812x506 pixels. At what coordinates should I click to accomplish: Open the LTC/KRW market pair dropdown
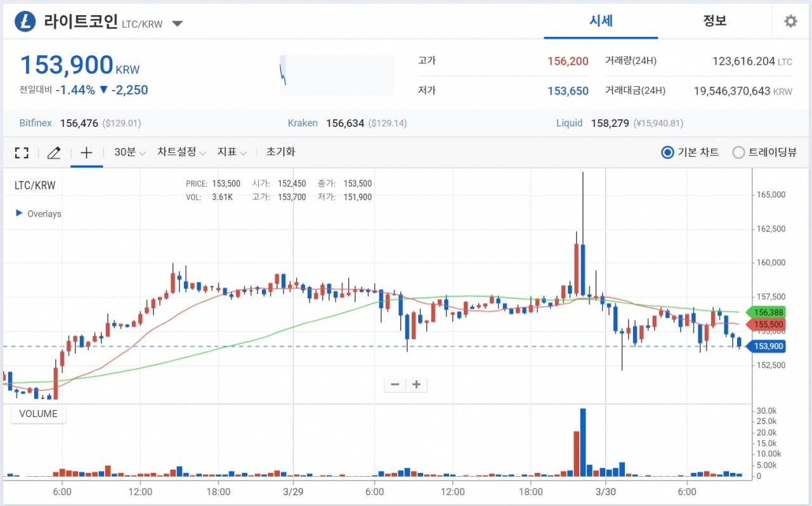(x=178, y=24)
